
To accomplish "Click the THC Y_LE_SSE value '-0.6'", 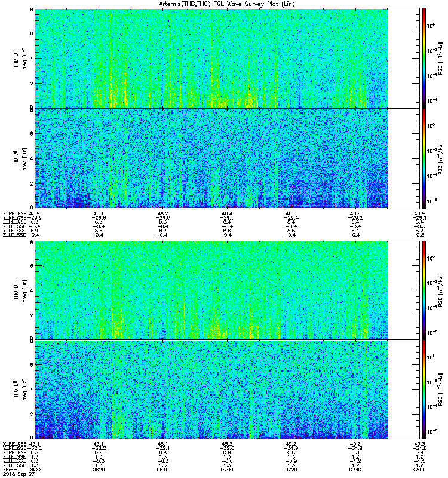I will point(227,461).
